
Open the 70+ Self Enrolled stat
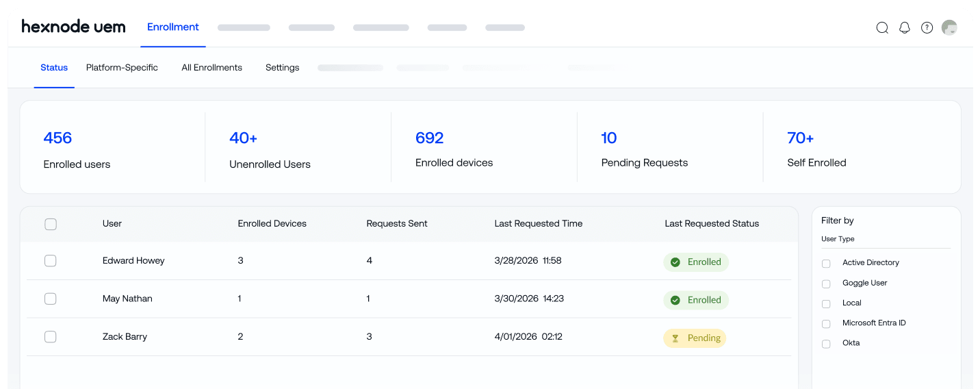[x=816, y=149]
